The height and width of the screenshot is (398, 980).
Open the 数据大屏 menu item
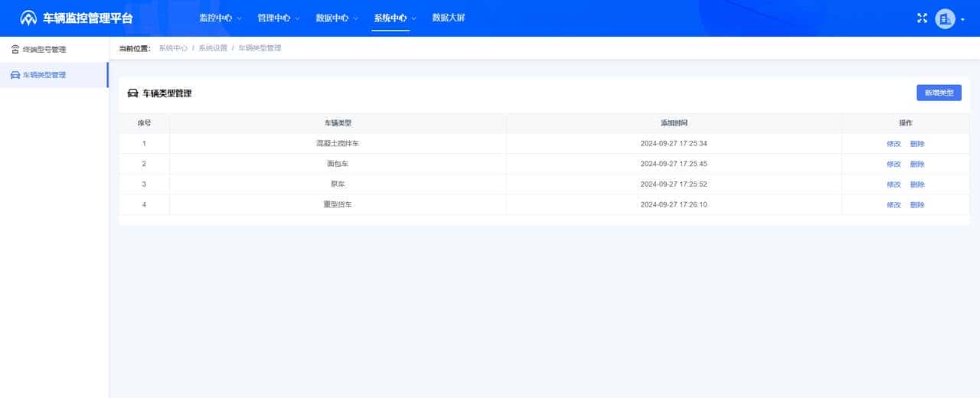click(449, 18)
